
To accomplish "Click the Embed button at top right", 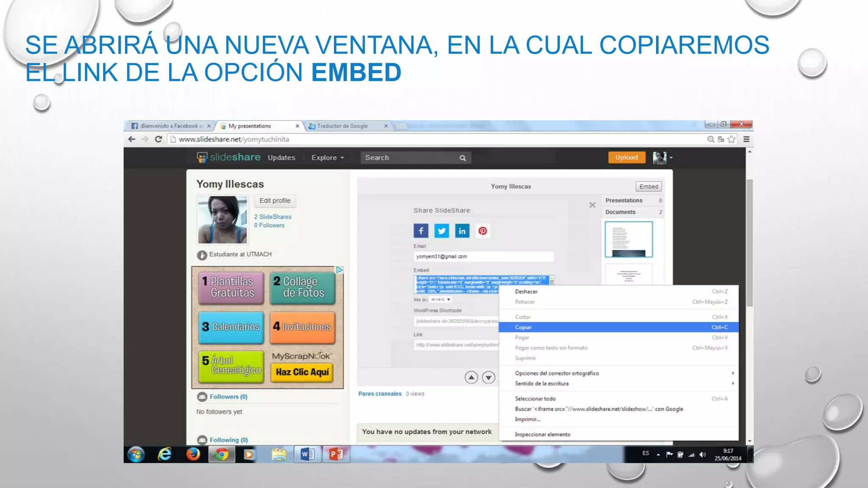I will tap(648, 186).
